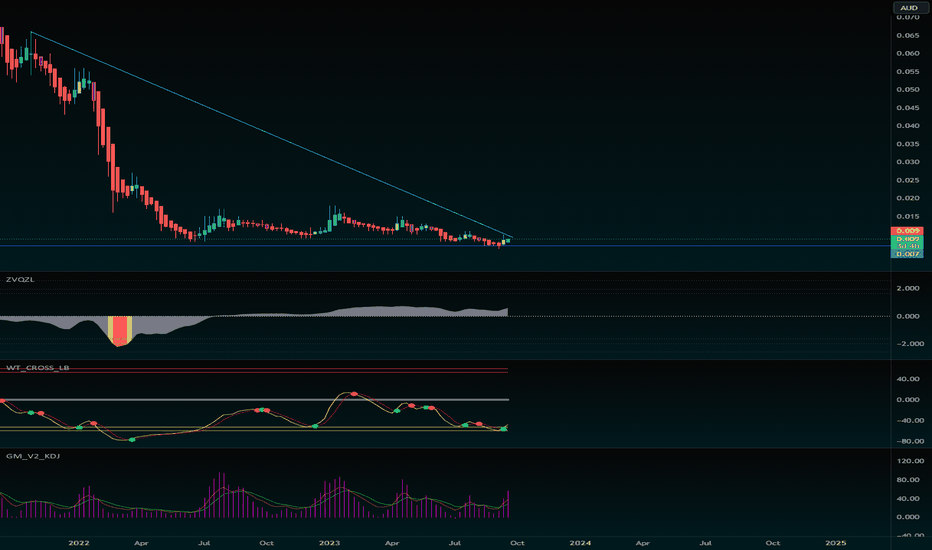Click the red 0.009 price tag
The height and width of the screenshot is (550, 932).
907,231
